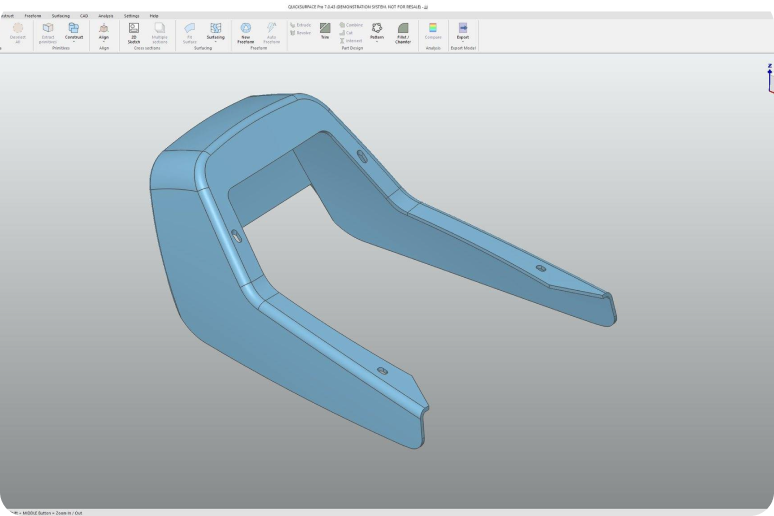The width and height of the screenshot is (774, 516).
Task: Select the 2D Sketch tool
Action: pyautogui.click(x=134, y=31)
